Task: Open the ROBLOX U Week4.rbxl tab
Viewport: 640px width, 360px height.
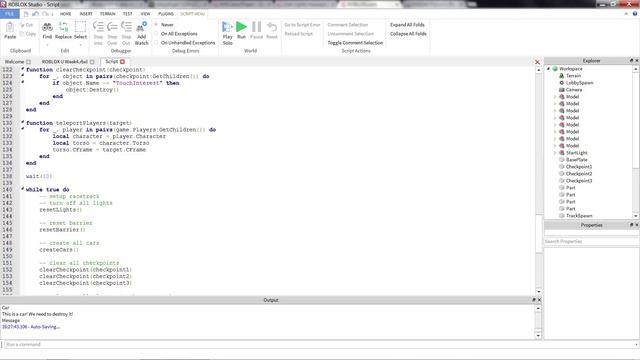Action: (64, 62)
